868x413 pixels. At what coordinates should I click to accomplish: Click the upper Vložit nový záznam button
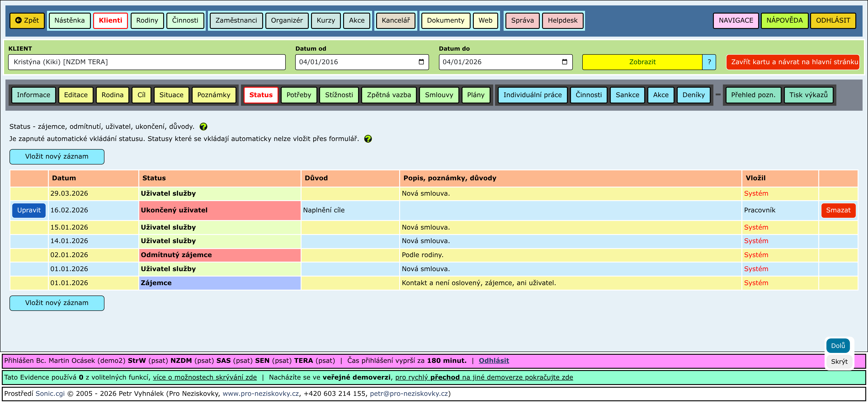(57, 157)
